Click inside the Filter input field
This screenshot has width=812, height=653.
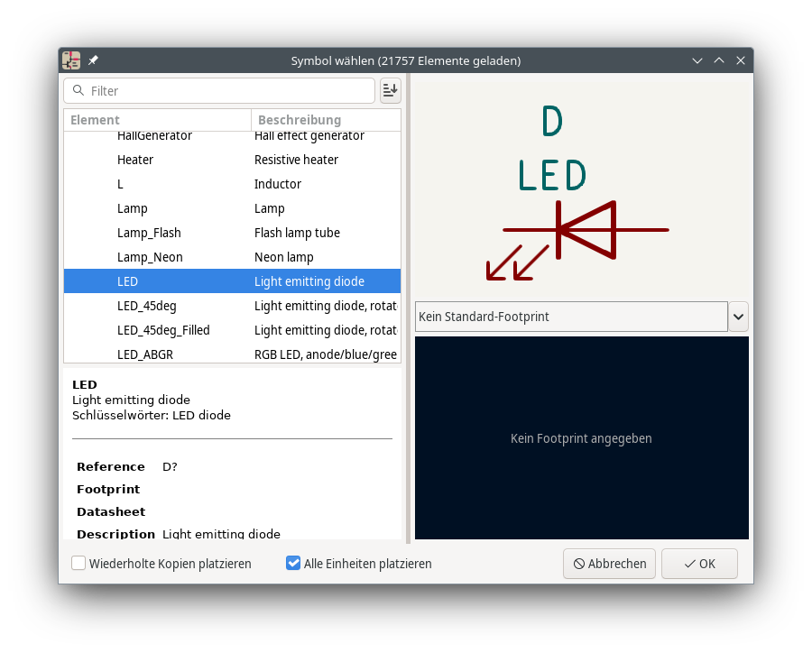pos(217,90)
